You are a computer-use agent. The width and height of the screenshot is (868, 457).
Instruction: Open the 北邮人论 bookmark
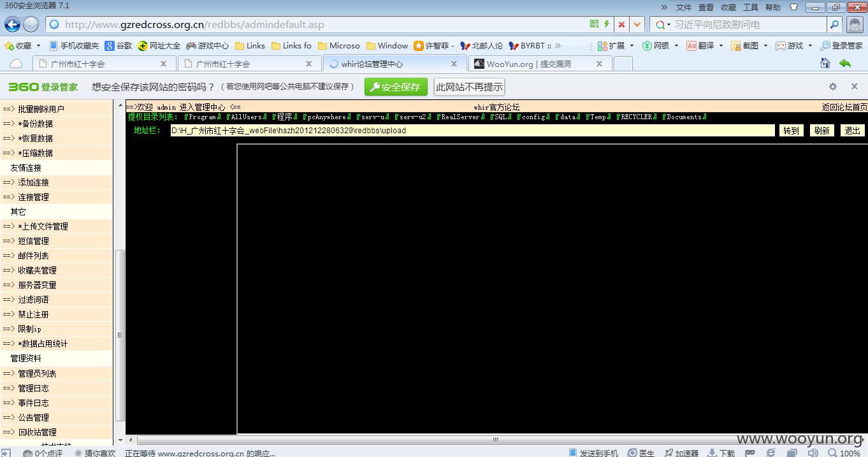481,46
